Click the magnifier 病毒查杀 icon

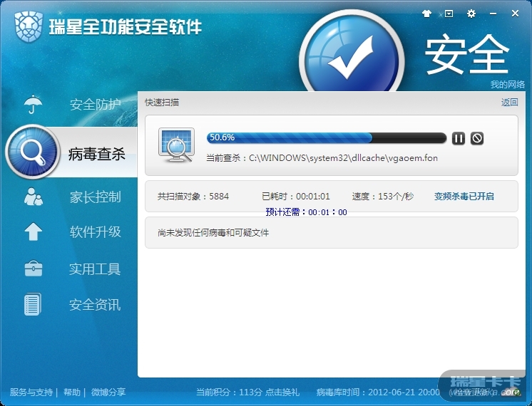point(33,152)
